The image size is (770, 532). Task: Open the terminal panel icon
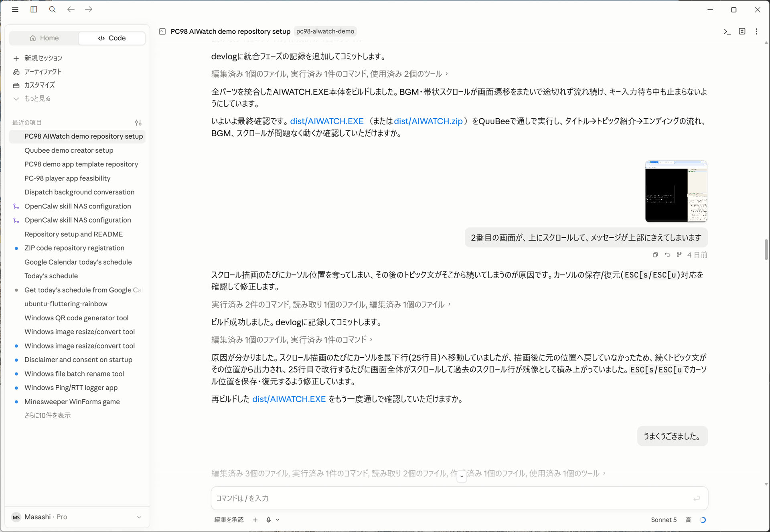coord(727,31)
